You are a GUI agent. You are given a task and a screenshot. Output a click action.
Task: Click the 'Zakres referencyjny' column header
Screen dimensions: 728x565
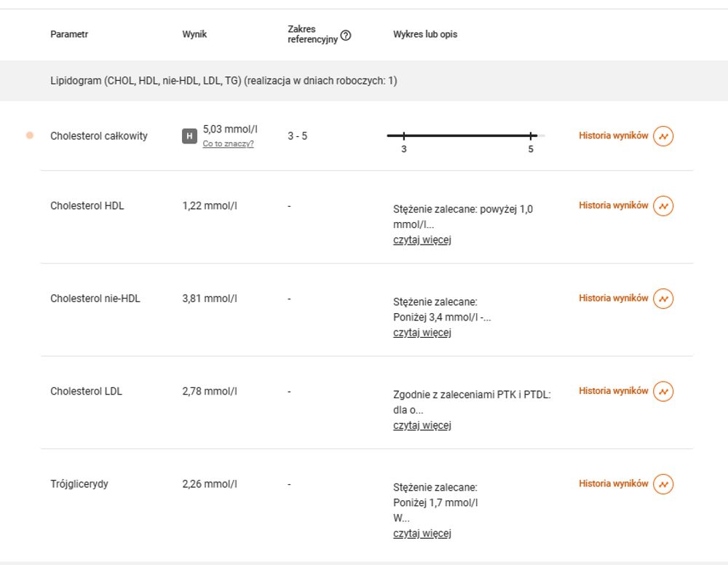[x=312, y=34]
